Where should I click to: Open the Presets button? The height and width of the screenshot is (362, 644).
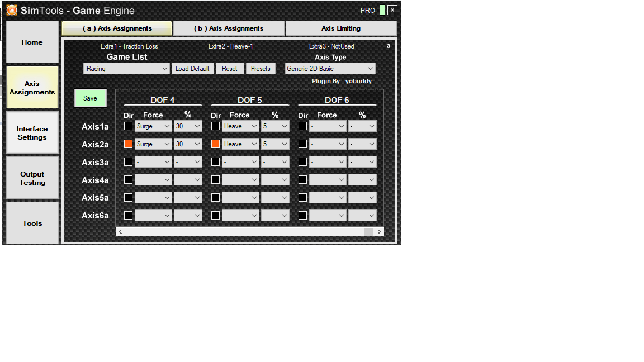point(261,69)
